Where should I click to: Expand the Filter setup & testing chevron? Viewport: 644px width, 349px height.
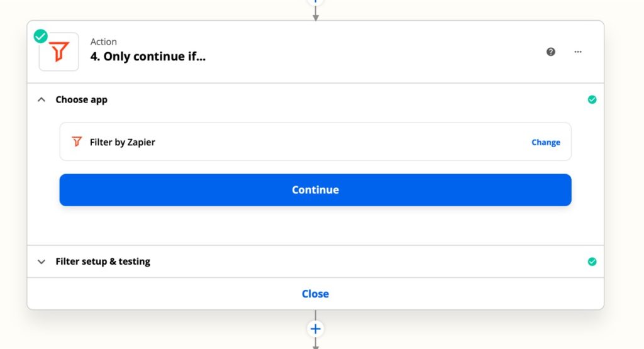point(42,262)
